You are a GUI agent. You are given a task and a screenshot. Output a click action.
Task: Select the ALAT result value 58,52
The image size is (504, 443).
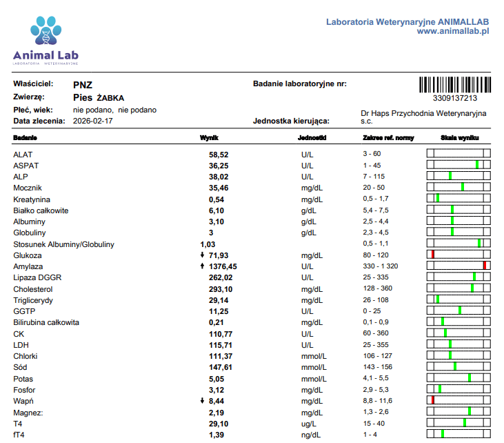click(219, 155)
